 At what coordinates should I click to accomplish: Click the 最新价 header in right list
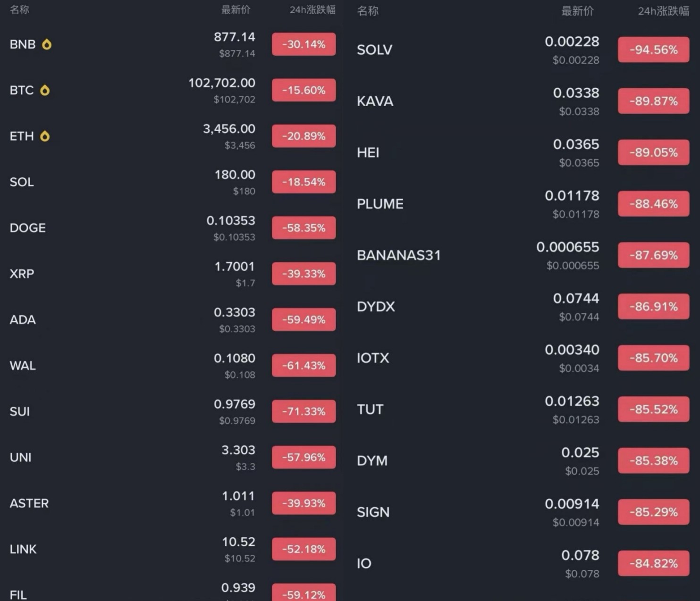[x=577, y=11]
